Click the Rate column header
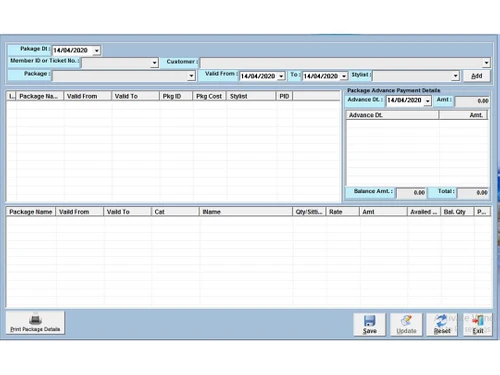The height and width of the screenshot is (375, 500). click(343, 212)
